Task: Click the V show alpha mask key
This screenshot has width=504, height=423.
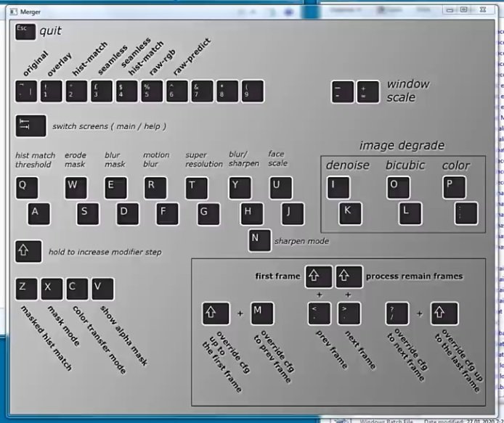Action: tap(102, 289)
